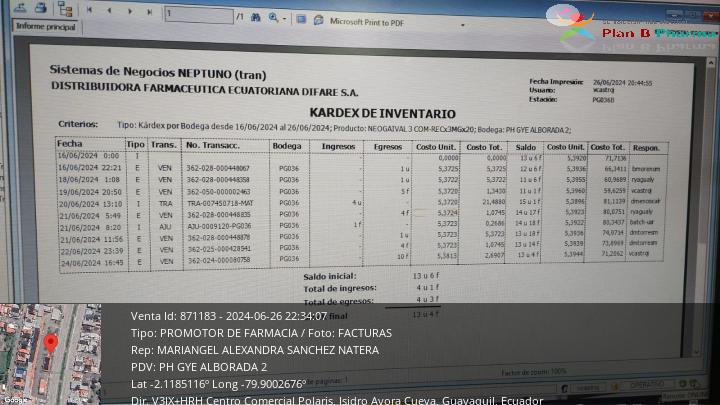Click the Respon. column header
This screenshot has width=720, height=405.
(x=646, y=148)
